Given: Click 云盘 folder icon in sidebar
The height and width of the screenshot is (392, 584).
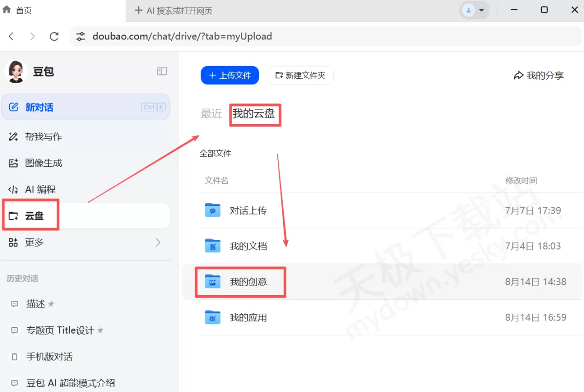Looking at the screenshot, I should pos(14,216).
